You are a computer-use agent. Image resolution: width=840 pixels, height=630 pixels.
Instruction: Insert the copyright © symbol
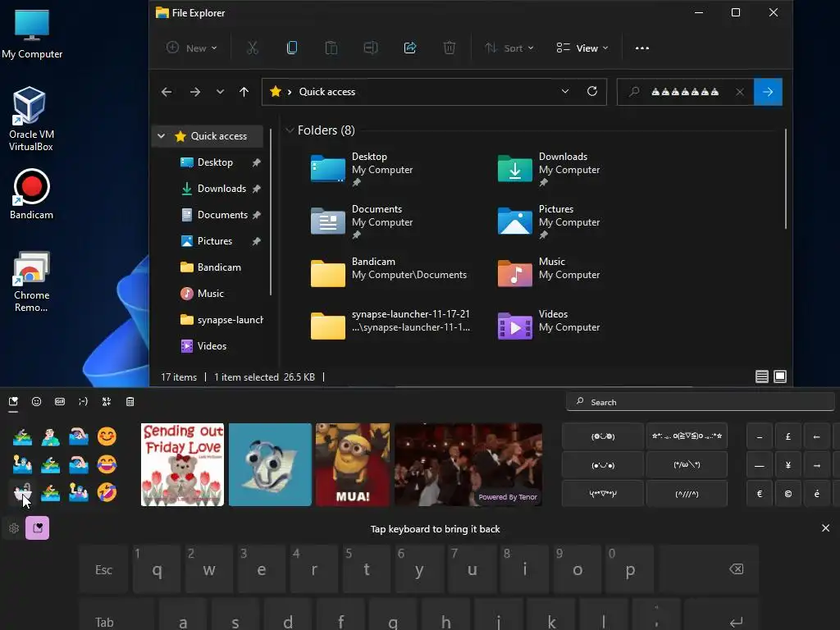[x=788, y=494]
